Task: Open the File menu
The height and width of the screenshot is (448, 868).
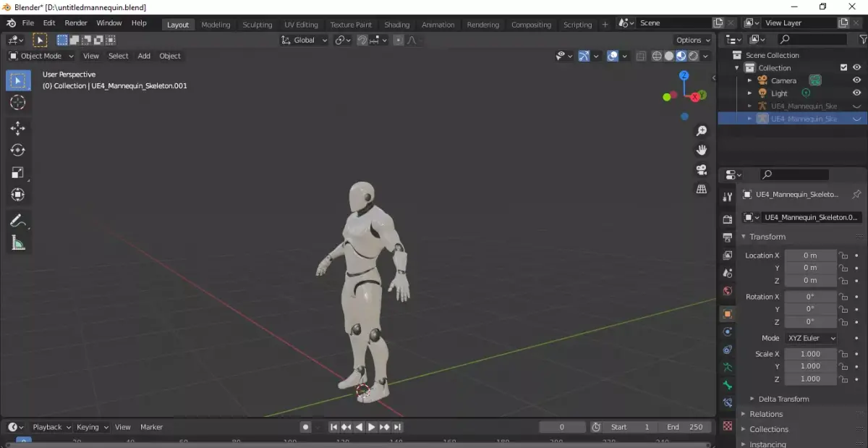Action: pos(28,23)
